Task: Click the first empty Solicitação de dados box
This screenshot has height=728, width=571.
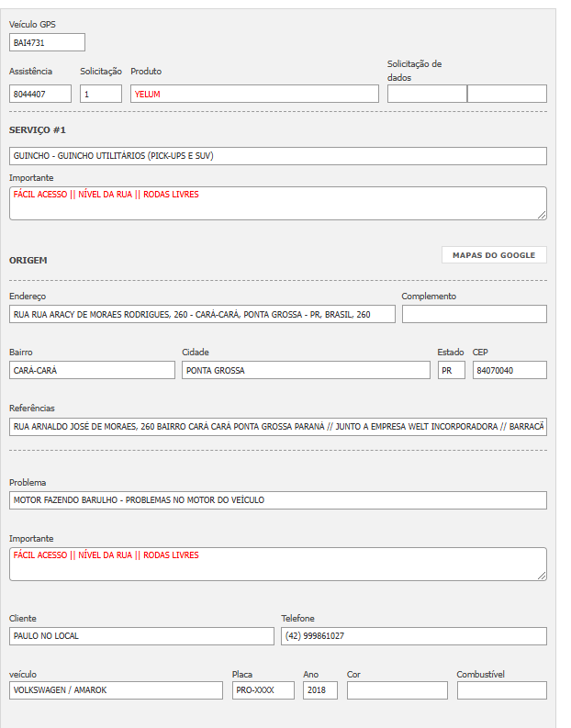Action: [427, 94]
